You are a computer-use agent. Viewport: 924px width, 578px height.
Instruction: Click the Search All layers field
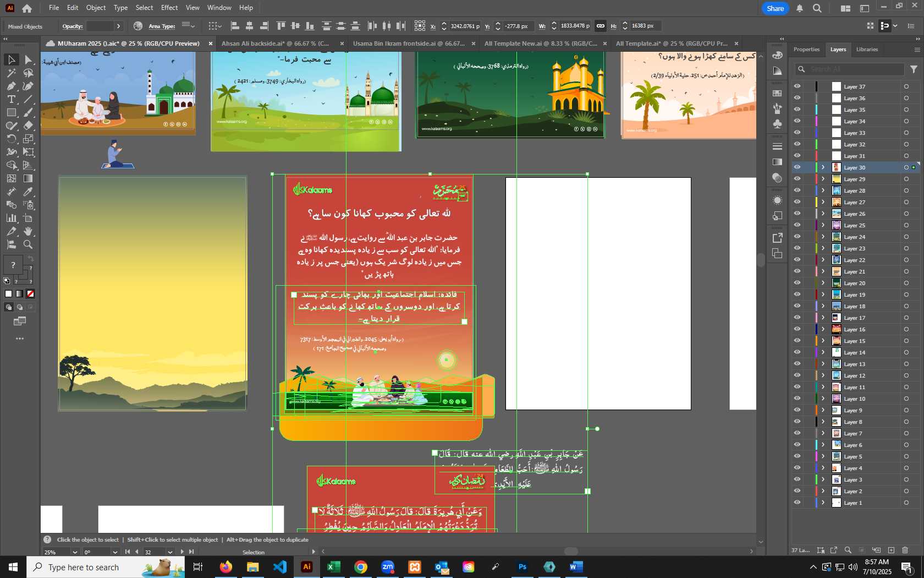[x=850, y=69]
